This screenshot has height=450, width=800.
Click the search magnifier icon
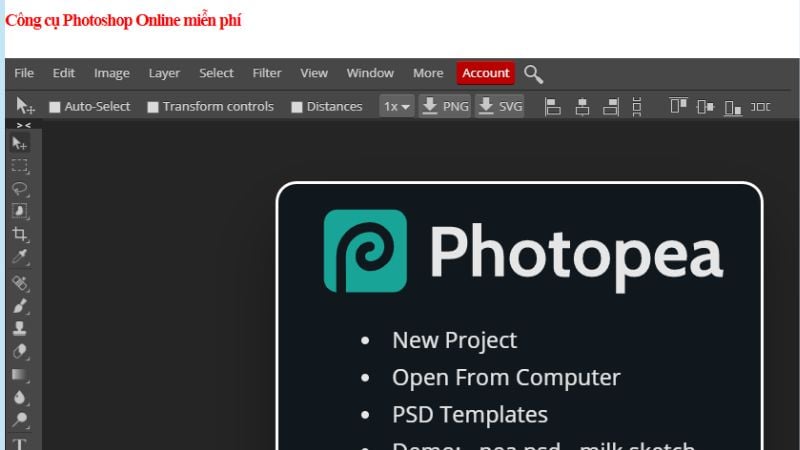[533, 74]
